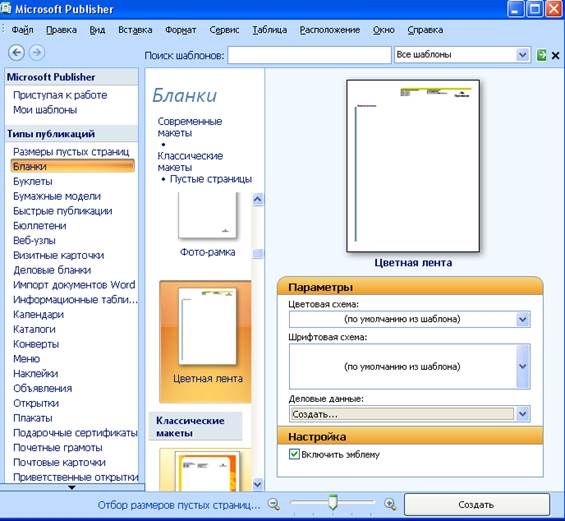Click the Создать button

[x=477, y=505]
